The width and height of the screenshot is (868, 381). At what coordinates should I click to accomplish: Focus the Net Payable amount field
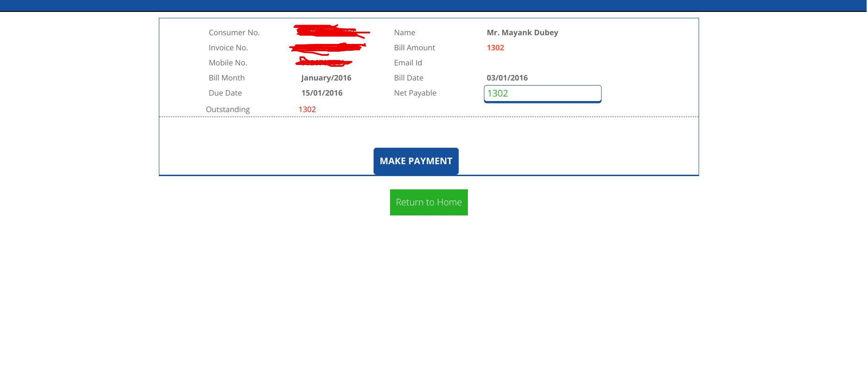(x=542, y=93)
